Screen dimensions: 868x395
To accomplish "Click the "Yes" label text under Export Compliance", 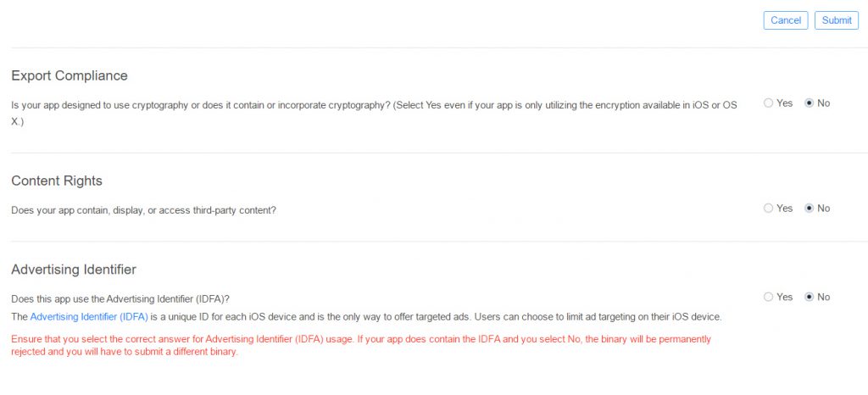I will [x=784, y=103].
